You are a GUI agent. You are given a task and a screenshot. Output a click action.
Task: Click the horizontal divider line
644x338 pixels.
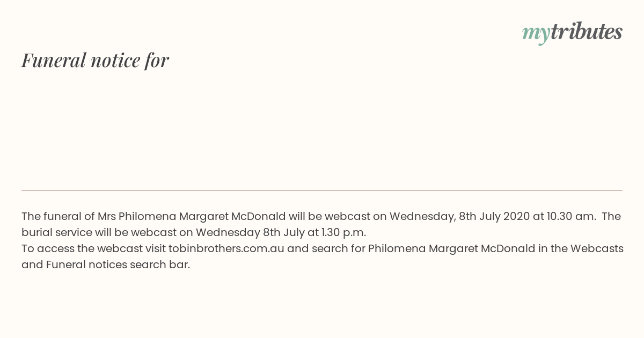tap(322, 190)
